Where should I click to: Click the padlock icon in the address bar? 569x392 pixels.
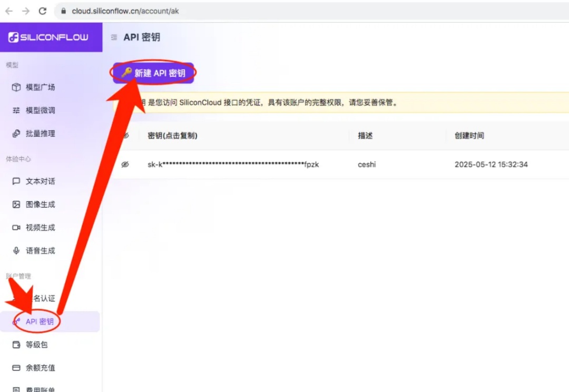pyautogui.click(x=64, y=11)
